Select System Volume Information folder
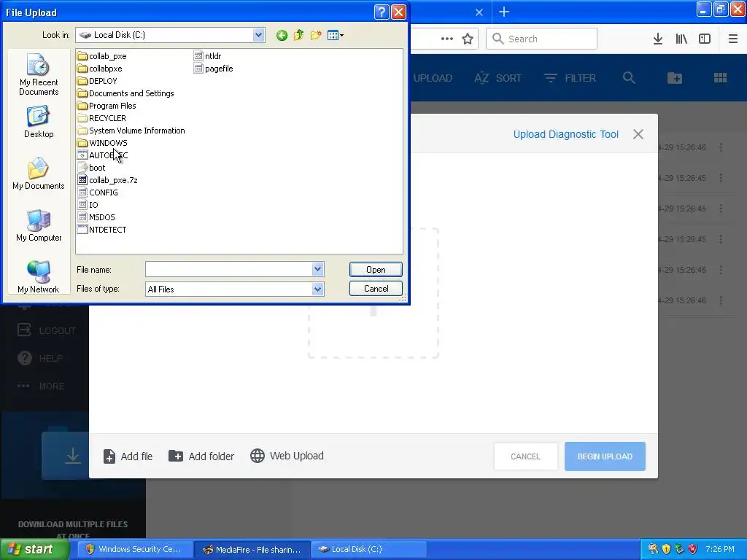This screenshot has height=560, width=747. (x=131, y=131)
